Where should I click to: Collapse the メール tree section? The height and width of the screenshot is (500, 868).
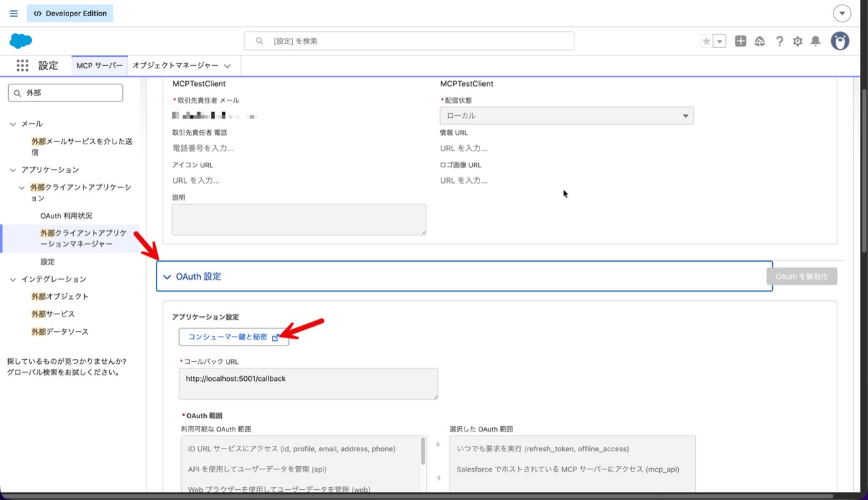tap(13, 124)
